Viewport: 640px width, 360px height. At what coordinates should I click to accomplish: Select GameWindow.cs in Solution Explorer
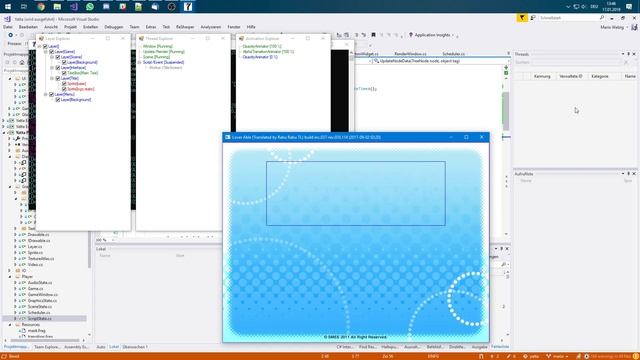pos(43,295)
